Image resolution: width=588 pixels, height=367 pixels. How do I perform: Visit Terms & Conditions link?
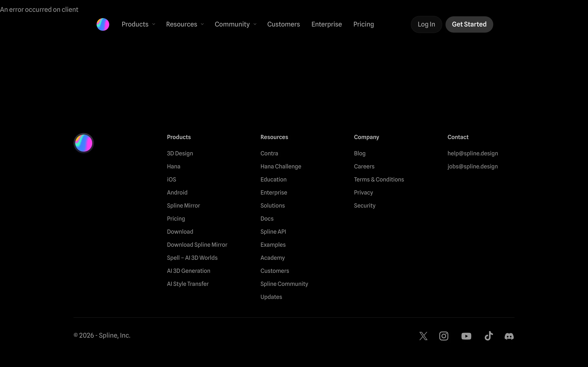tap(379, 180)
